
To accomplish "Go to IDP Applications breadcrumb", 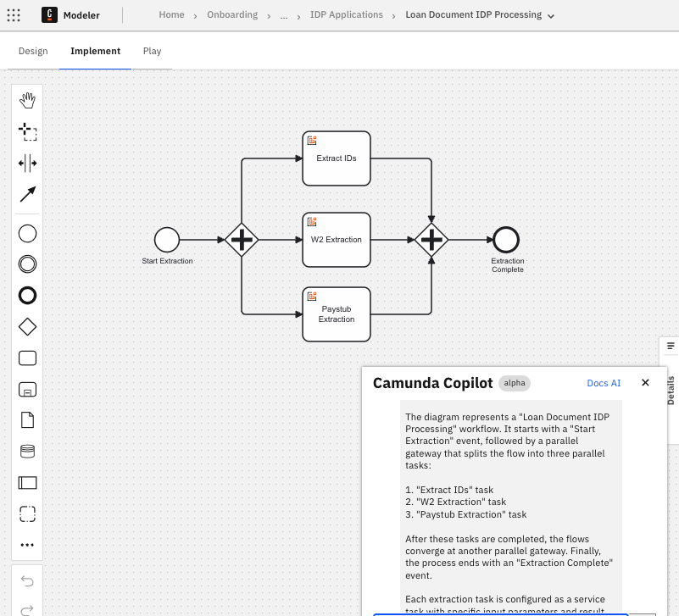I will pos(347,14).
